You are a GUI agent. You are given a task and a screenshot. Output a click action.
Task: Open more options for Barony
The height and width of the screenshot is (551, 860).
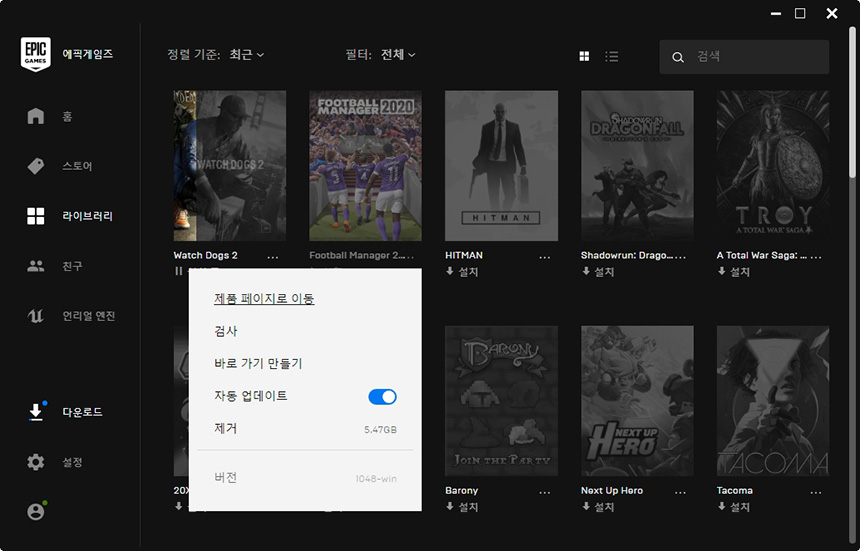point(545,492)
